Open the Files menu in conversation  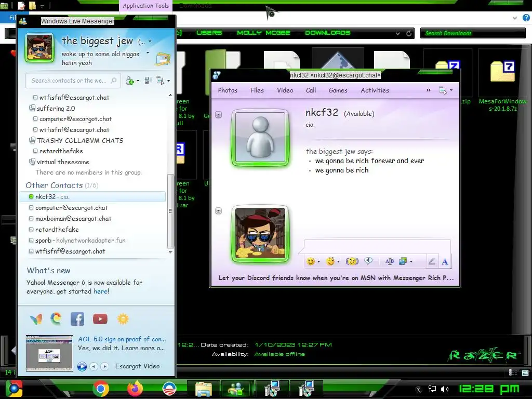coord(257,90)
